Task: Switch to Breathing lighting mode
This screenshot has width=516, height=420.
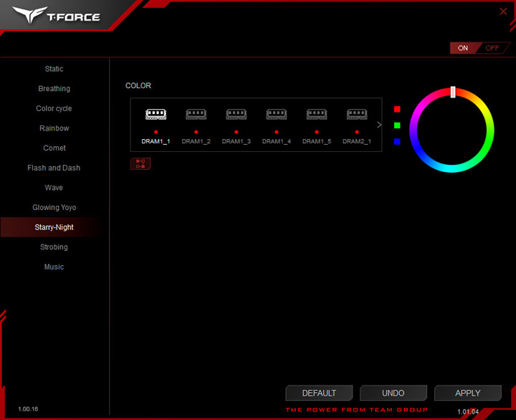Action: point(54,89)
